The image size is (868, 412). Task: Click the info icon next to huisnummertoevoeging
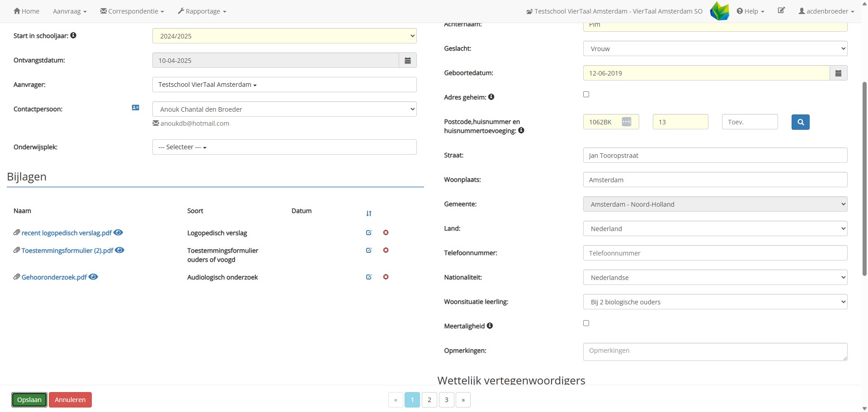click(x=521, y=130)
